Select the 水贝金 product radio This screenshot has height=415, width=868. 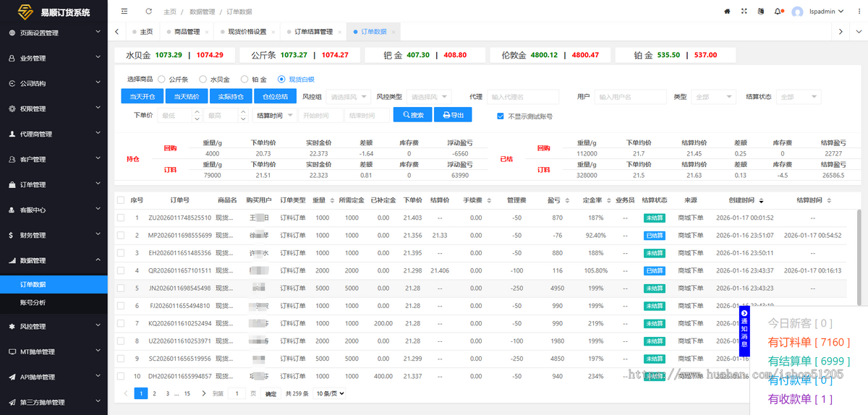point(203,79)
